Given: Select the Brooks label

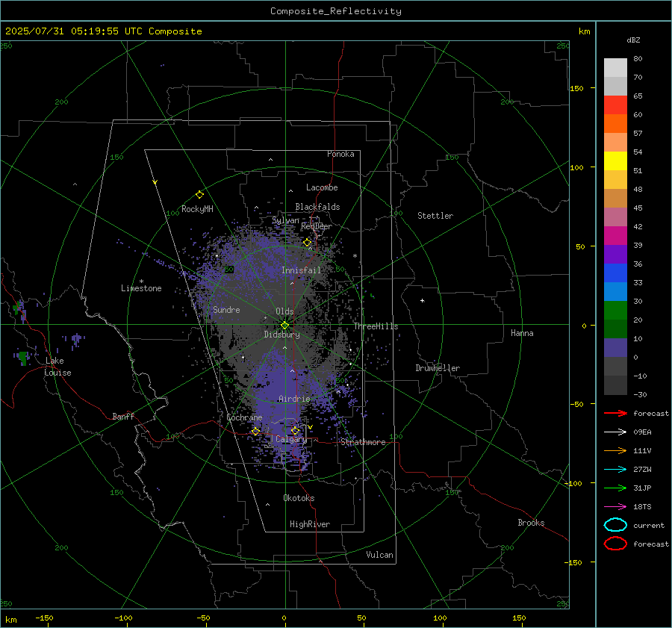Looking at the screenshot, I should pos(531,523).
